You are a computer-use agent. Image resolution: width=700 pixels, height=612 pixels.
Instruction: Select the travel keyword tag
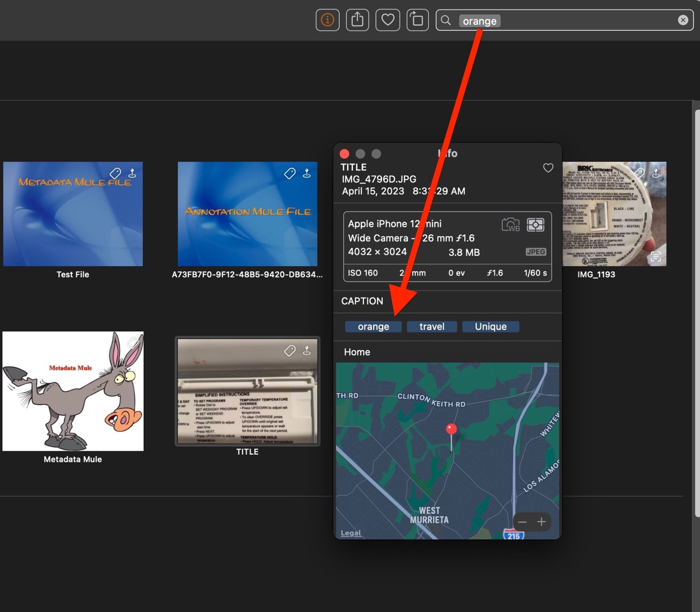click(x=431, y=327)
